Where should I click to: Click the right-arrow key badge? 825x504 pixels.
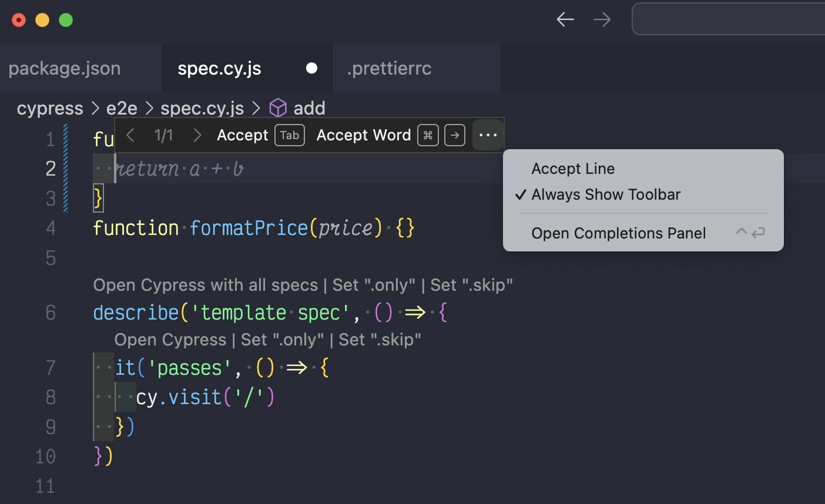(455, 135)
